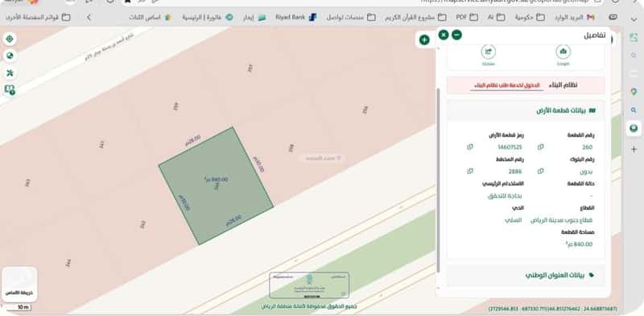Collapse details panel with minus button
The height and width of the screenshot is (316, 644).
[456, 35]
